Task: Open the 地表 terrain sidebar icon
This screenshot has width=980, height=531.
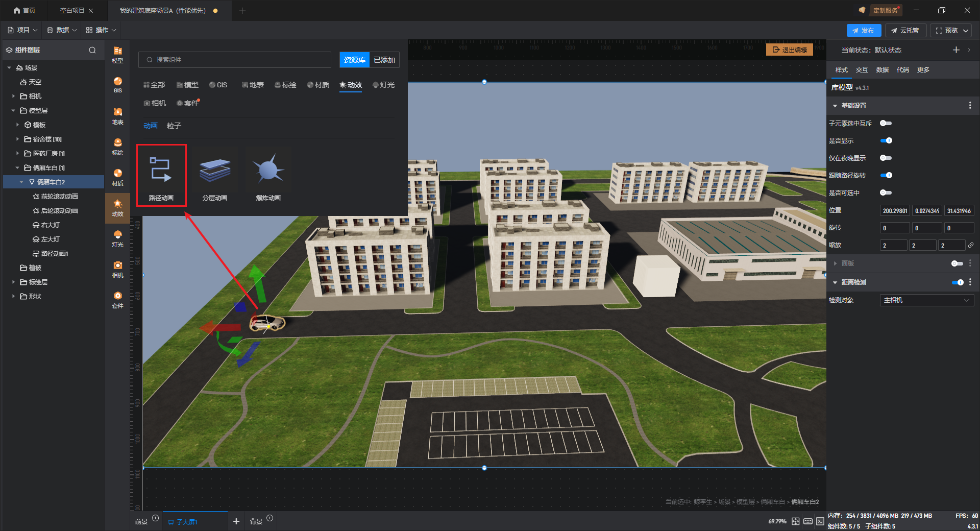Action: pyautogui.click(x=117, y=115)
